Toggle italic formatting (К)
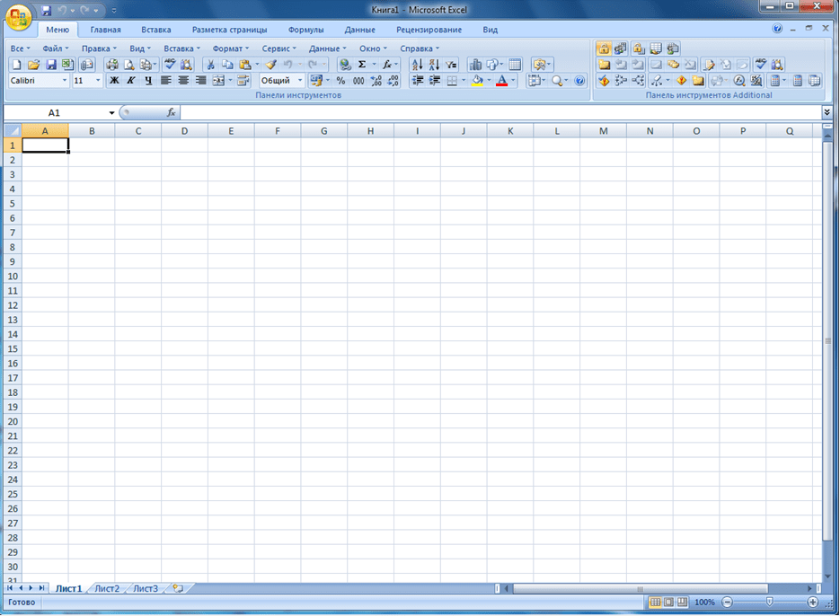Viewport: 840px width, 616px height. [131, 81]
